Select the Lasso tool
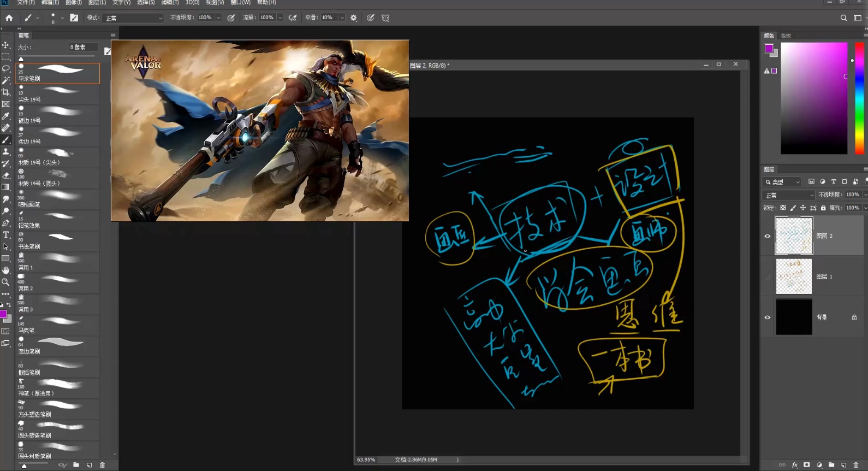Viewport: 868px width, 471px height. pos(5,68)
